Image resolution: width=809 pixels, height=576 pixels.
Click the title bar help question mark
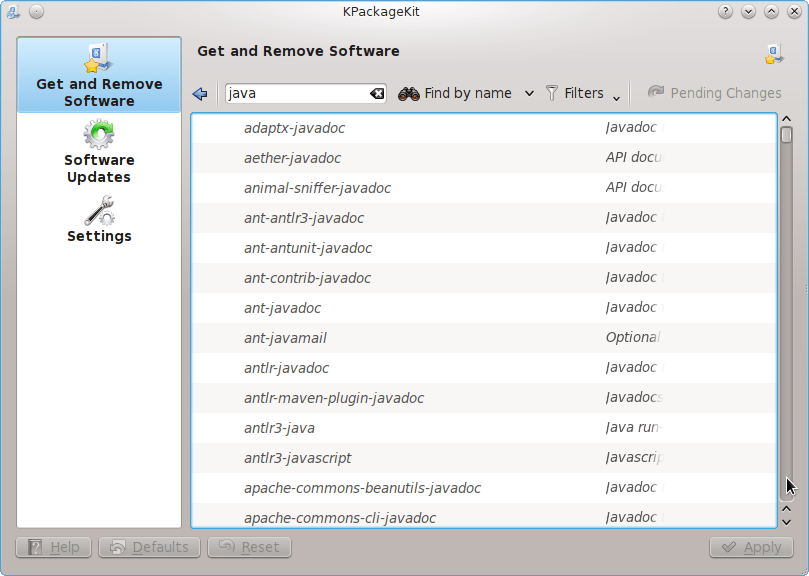(725, 11)
